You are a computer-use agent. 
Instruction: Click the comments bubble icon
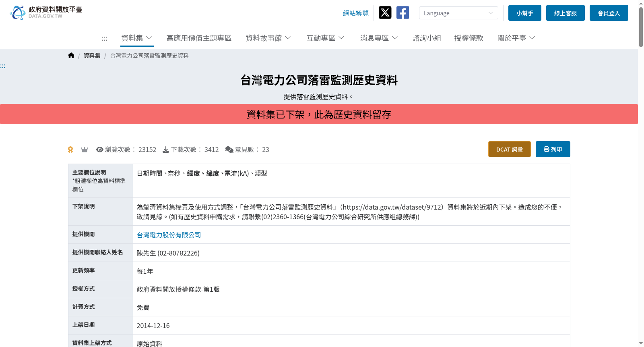229,150
